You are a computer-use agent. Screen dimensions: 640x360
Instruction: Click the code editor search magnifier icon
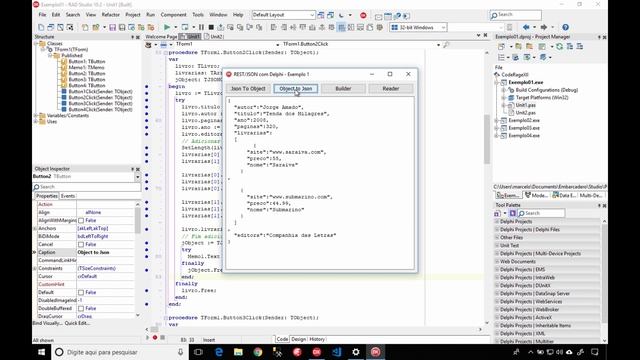[446, 44]
